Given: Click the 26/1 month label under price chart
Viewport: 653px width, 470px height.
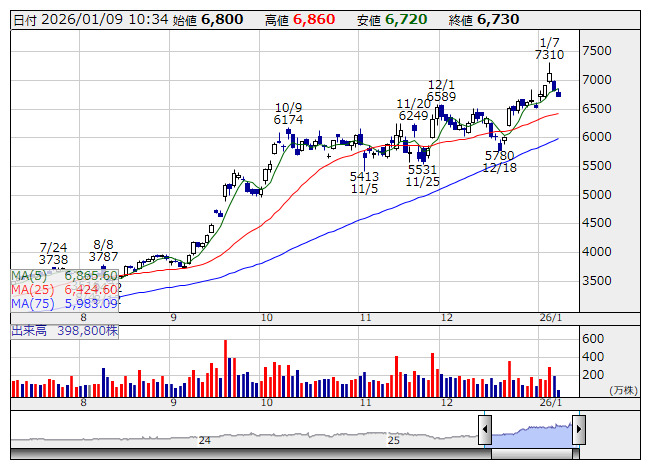Looking at the screenshot, I should pyautogui.click(x=551, y=318).
